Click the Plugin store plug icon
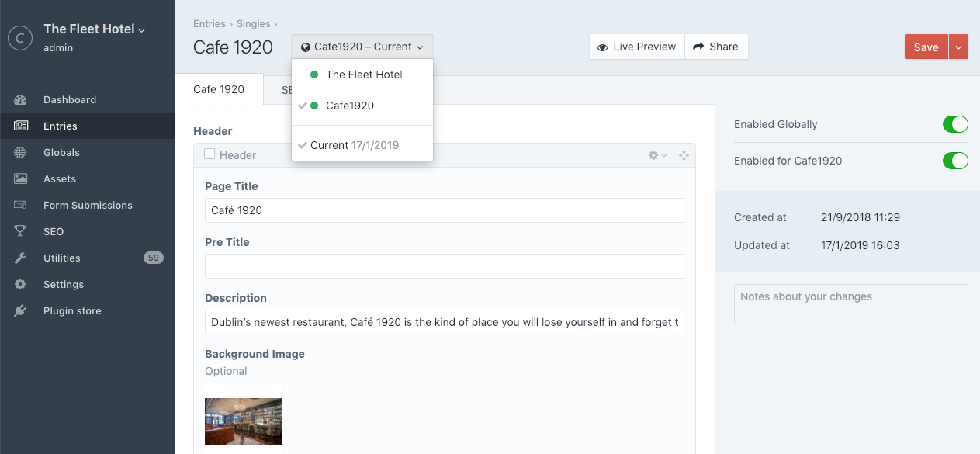This screenshot has height=454, width=980. click(20, 311)
